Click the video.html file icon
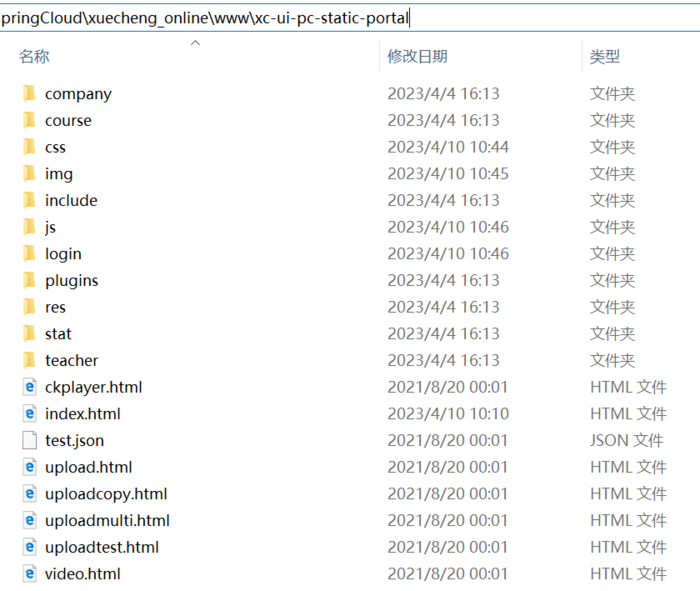This screenshot has width=700, height=591. click(x=30, y=574)
